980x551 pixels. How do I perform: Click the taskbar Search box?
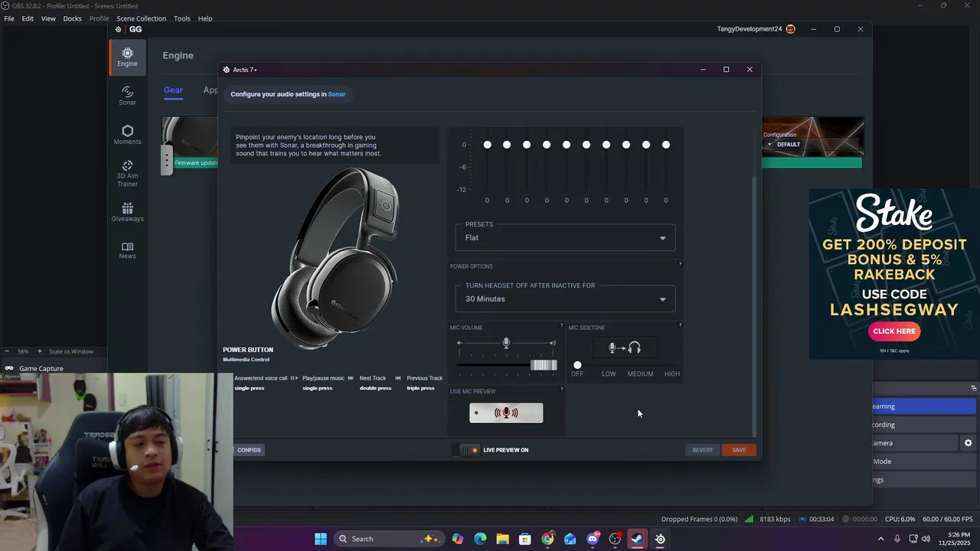coord(390,539)
